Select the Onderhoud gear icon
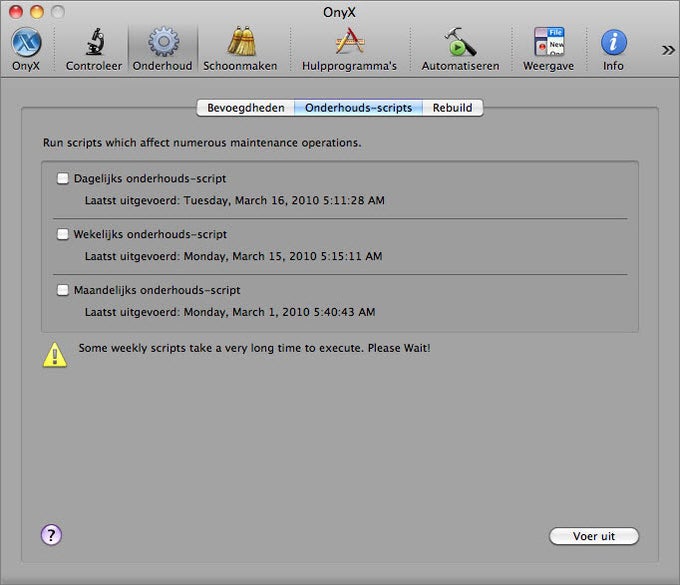This screenshot has width=680, height=585. point(163,42)
